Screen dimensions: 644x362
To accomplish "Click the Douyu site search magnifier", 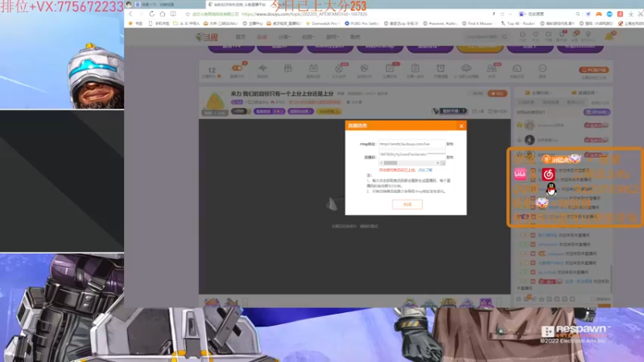I will tap(504, 37).
